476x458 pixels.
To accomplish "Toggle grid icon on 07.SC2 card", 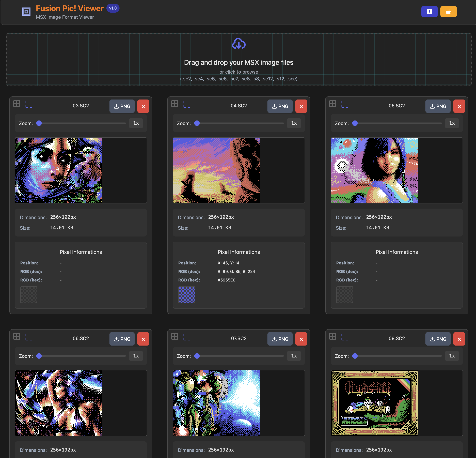I will 175,337.
